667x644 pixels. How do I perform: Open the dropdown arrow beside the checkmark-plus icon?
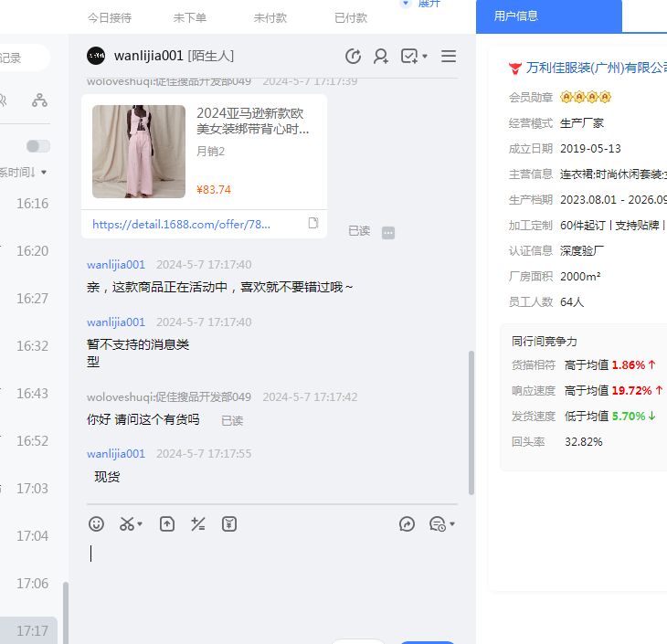(425, 58)
